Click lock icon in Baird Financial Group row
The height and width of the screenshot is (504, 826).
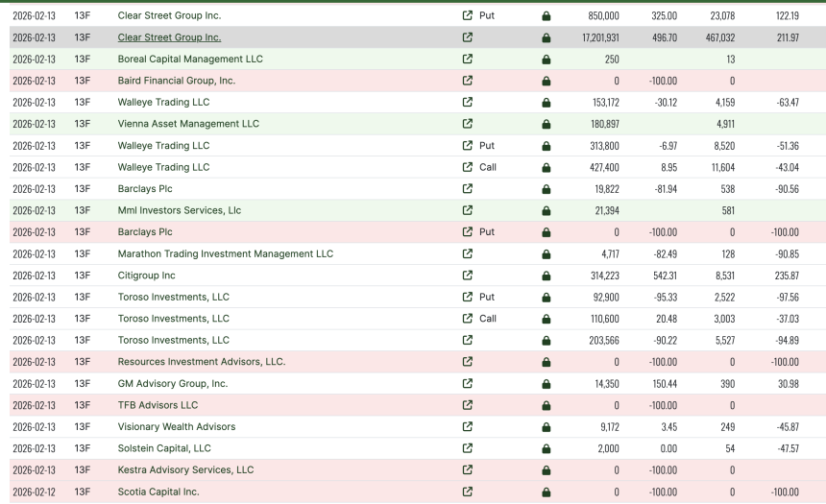coord(547,81)
